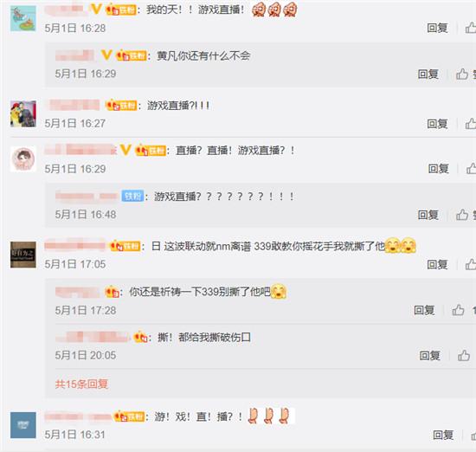This screenshot has height=452, width=476.
Task: Like the 17:05 comment about 联动
Action: (471, 264)
